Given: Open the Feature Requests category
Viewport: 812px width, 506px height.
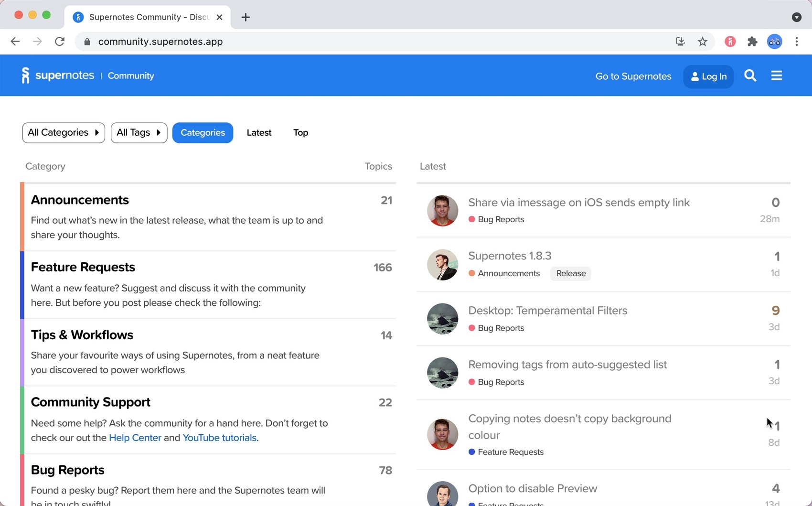Looking at the screenshot, I should (83, 267).
